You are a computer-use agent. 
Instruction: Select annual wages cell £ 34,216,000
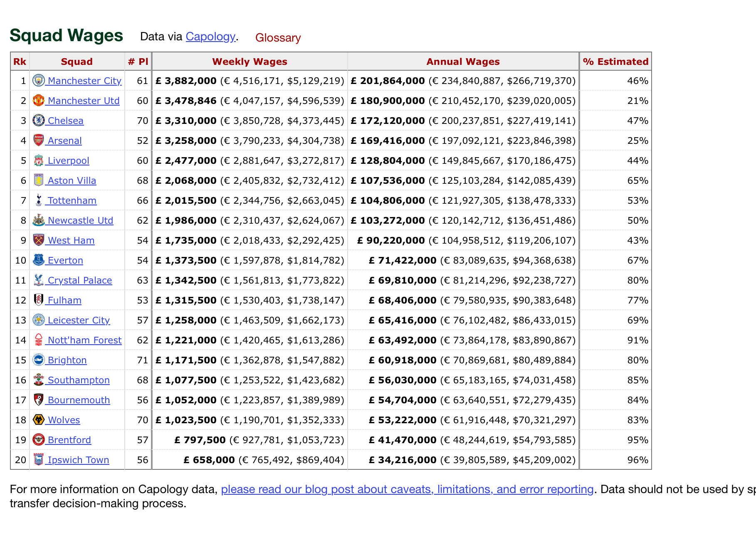tap(463, 460)
